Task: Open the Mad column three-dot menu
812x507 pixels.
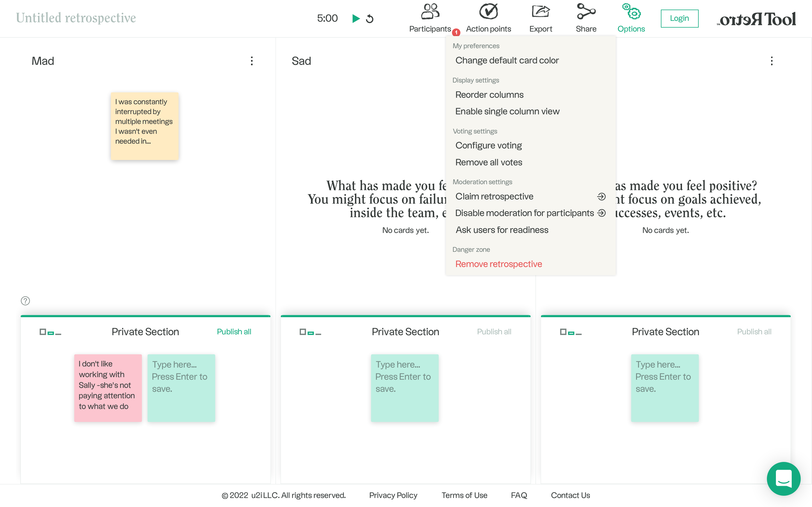Action: [252, 61]
